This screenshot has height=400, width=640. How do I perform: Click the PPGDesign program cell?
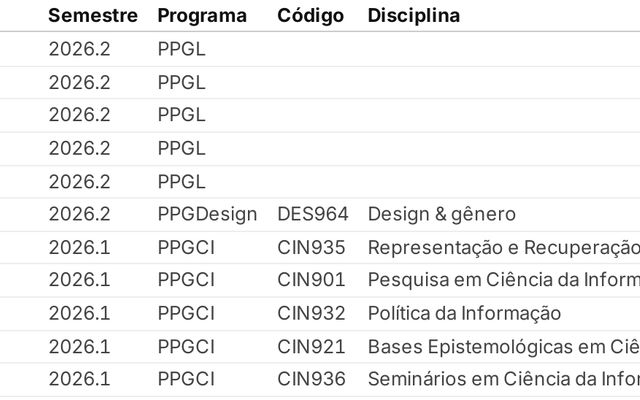[x=207, y=214]
